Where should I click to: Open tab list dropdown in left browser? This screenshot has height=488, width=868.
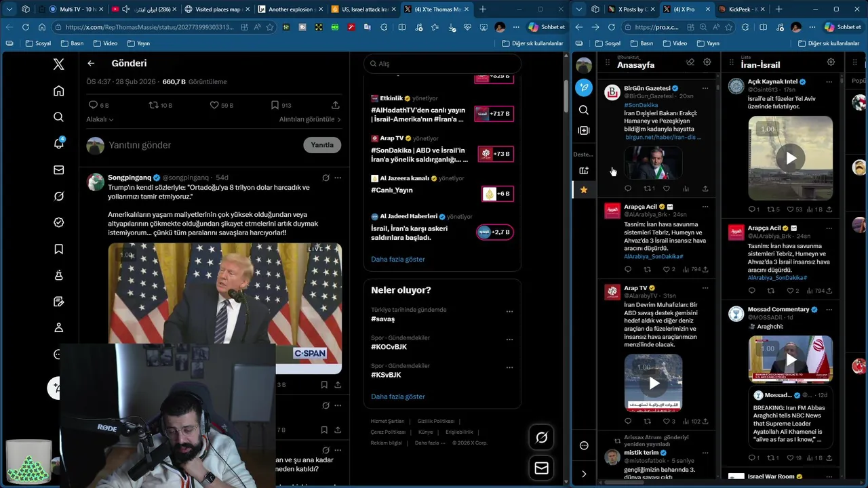point(9,9)
